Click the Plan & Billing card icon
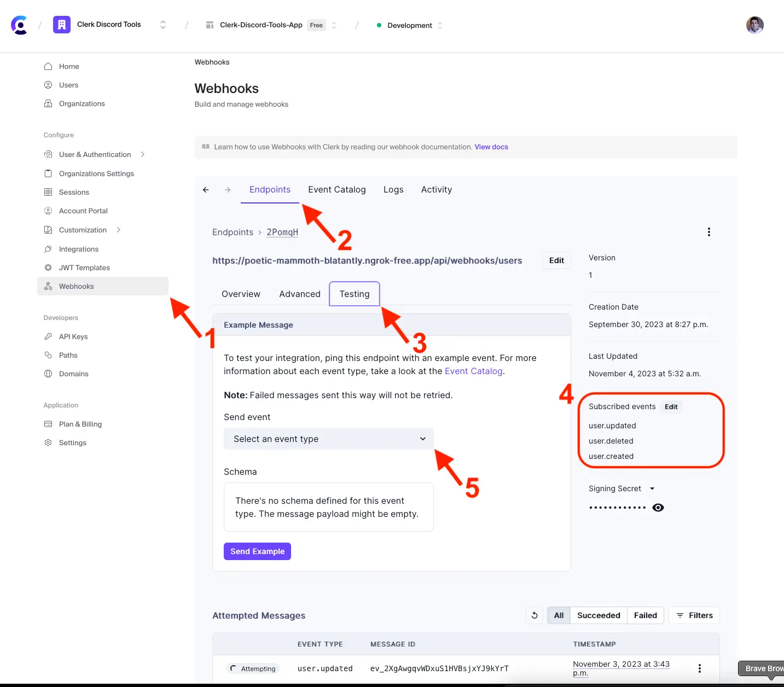784x687 pixels. tap(48, 424)
